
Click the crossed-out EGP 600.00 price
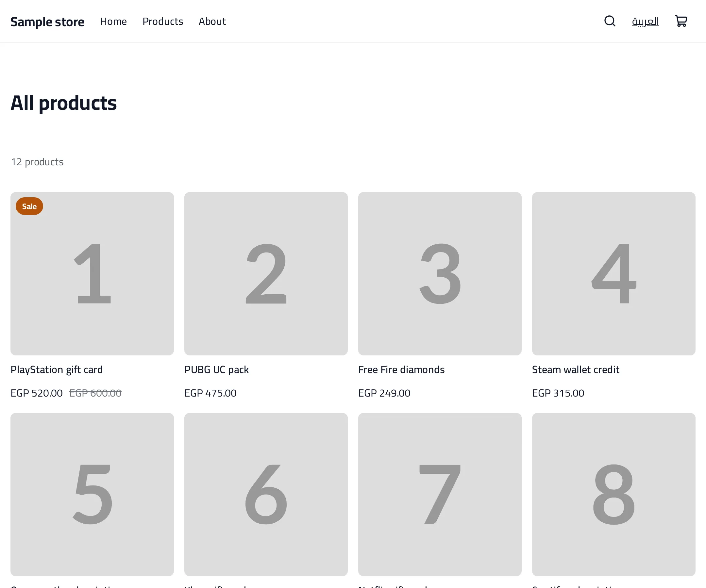(95, 393)
